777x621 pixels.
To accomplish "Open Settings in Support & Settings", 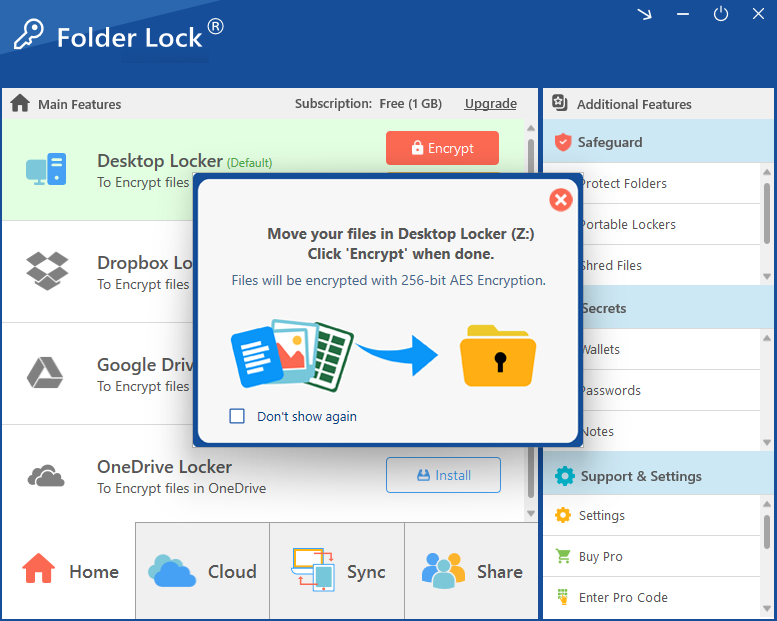I will pos(652,515).
